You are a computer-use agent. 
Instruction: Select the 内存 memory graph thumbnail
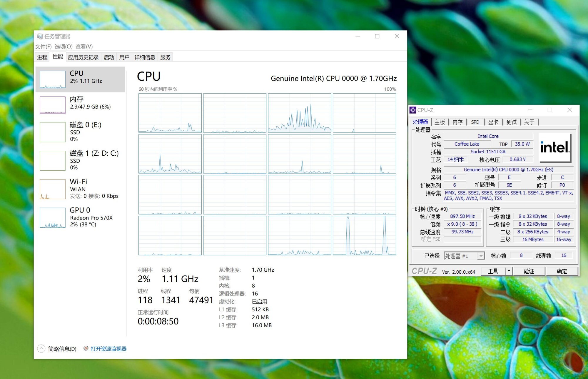[53, 105]
